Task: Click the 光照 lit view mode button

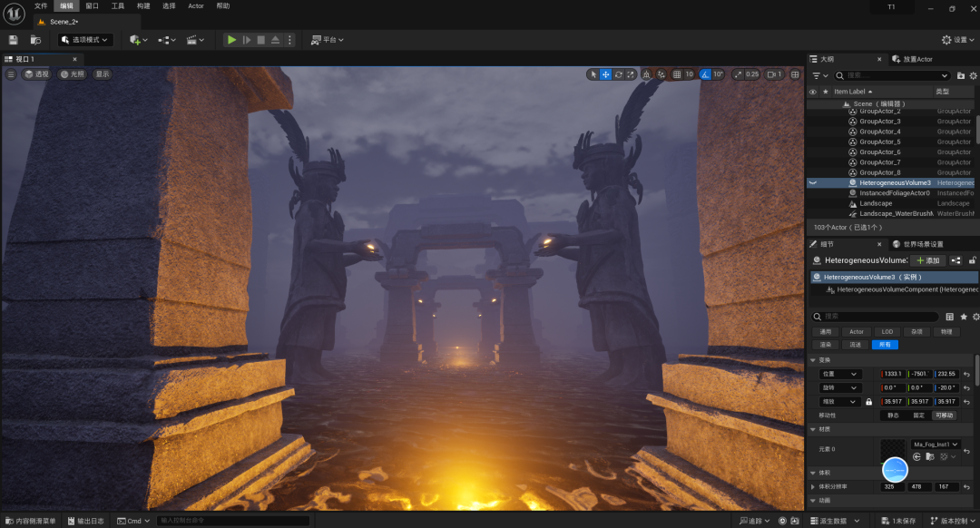Action: [x=72, y=74]
